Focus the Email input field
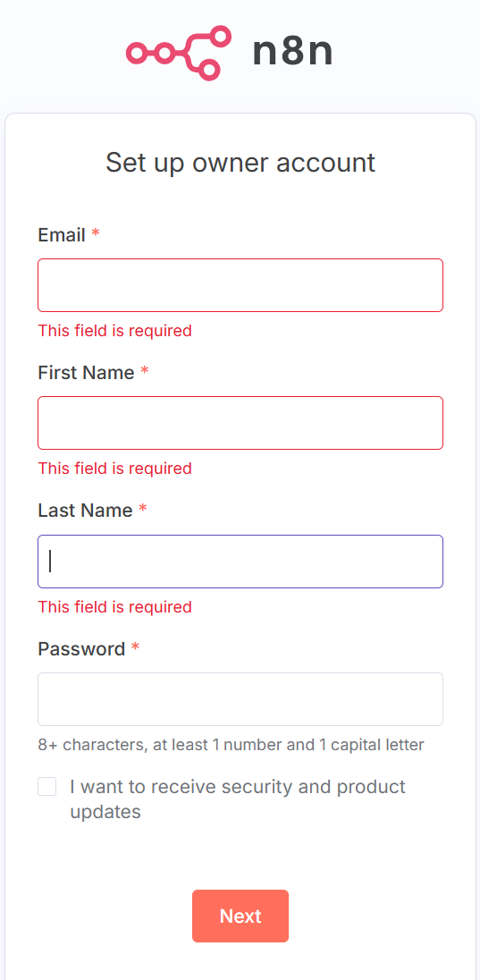The image size is (480, 980). coord(240,285)
